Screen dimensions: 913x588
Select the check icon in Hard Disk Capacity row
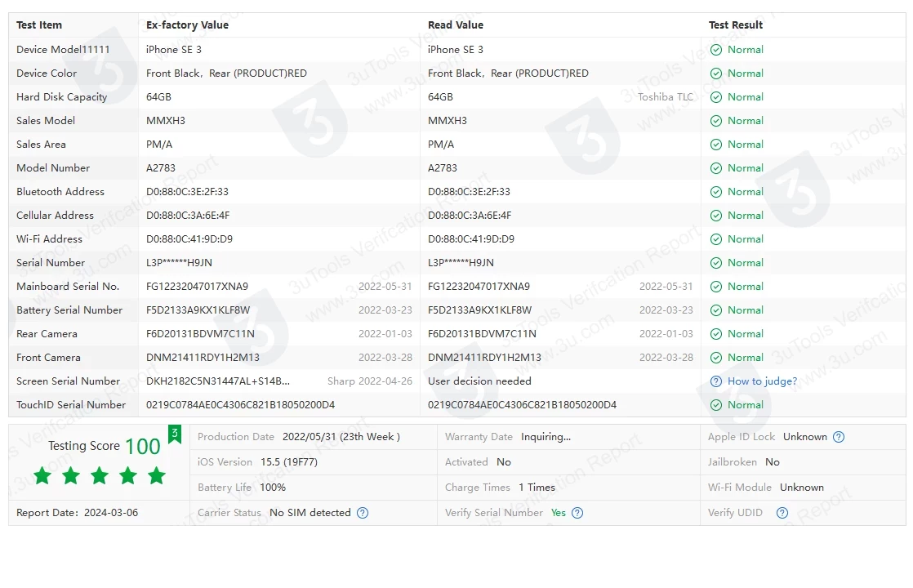pos(716,97)
